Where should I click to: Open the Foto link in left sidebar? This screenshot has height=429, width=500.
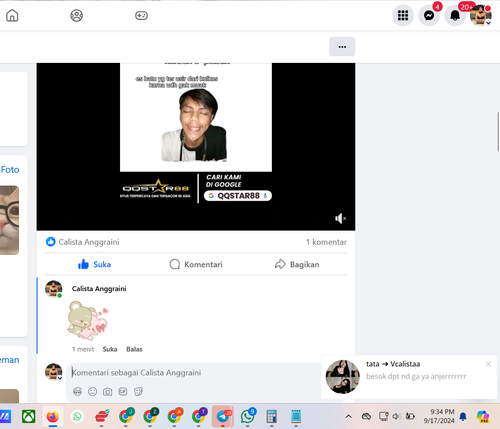pos(10,170)
